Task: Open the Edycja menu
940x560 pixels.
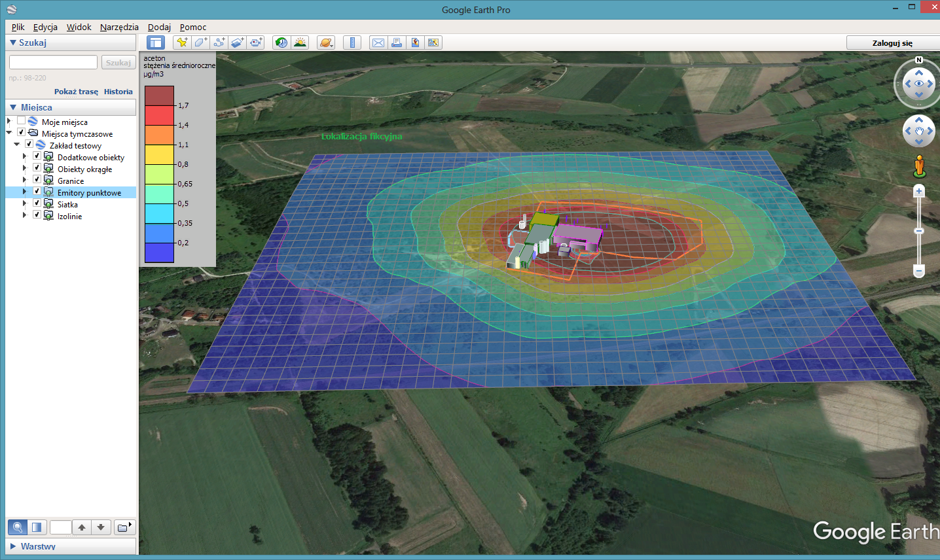Action: click(x=45, y=27)
